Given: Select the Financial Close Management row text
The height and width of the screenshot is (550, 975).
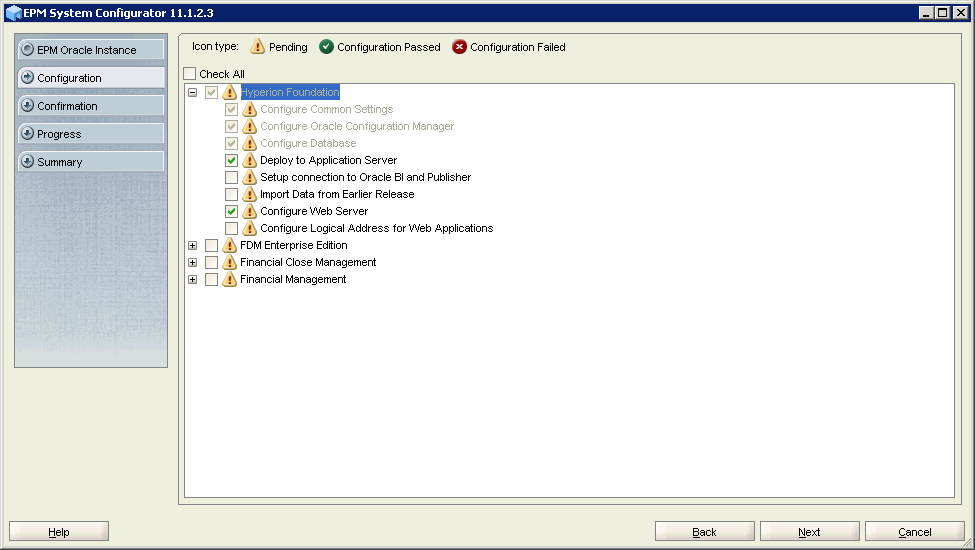Looking at the screenshot, I should pyautogui.click(x=308, y=262).
